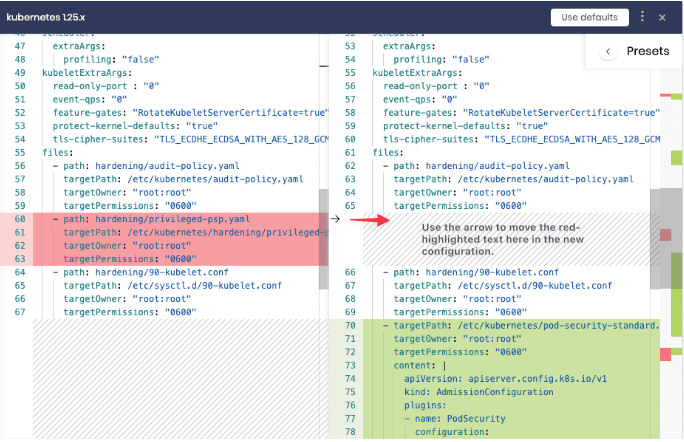Click right line number 70

pyautogui.click(x=350, y=326)
